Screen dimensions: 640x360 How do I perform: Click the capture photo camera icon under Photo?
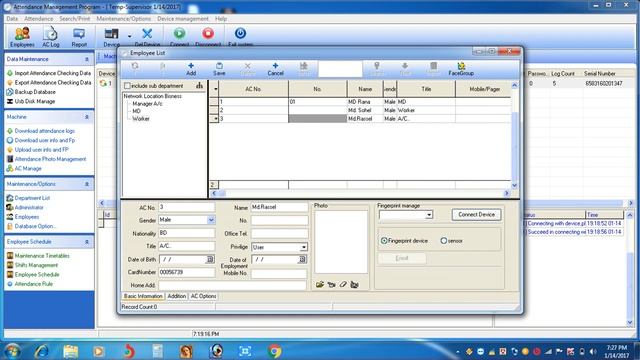click(x=331, y=284)
